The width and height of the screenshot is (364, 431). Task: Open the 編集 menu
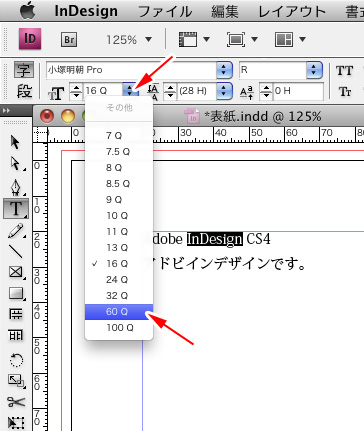pos(225,12)
